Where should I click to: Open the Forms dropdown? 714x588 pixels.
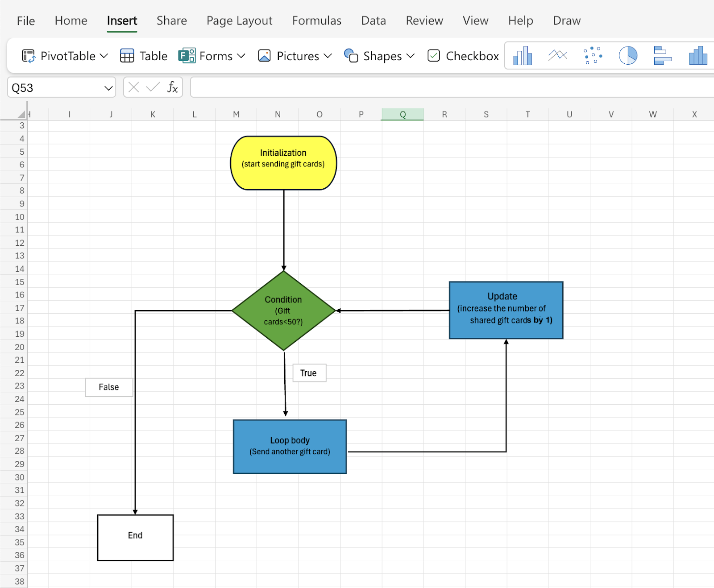click(241, 56)
